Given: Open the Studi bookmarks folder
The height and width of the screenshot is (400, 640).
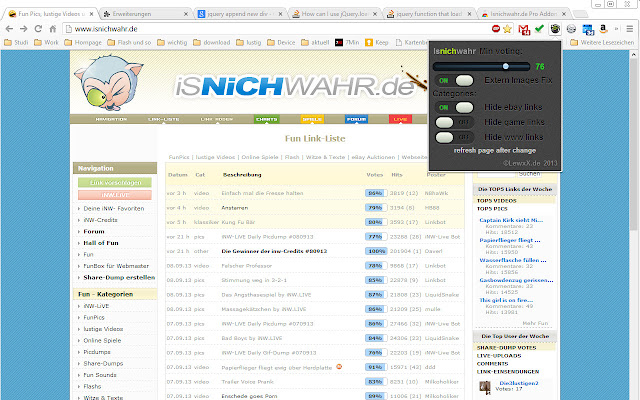Looking at the screenshot, I should (x=16, y=42).
